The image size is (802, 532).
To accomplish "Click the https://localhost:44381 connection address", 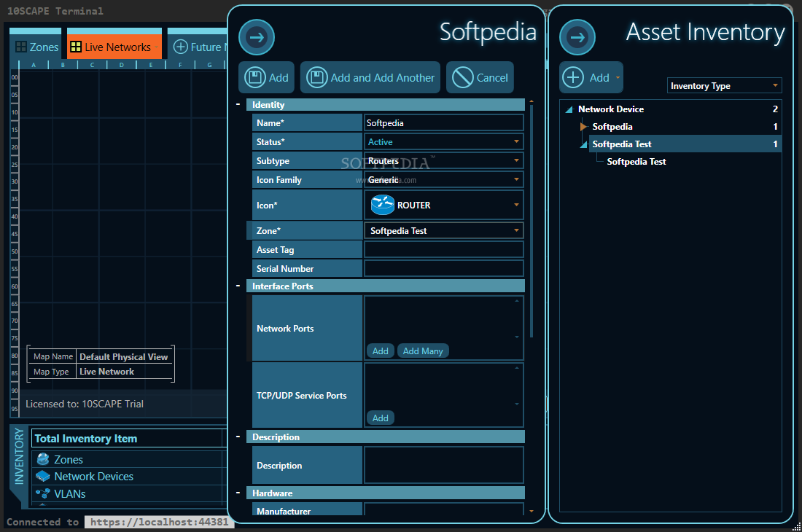I will tap(159, 522).
